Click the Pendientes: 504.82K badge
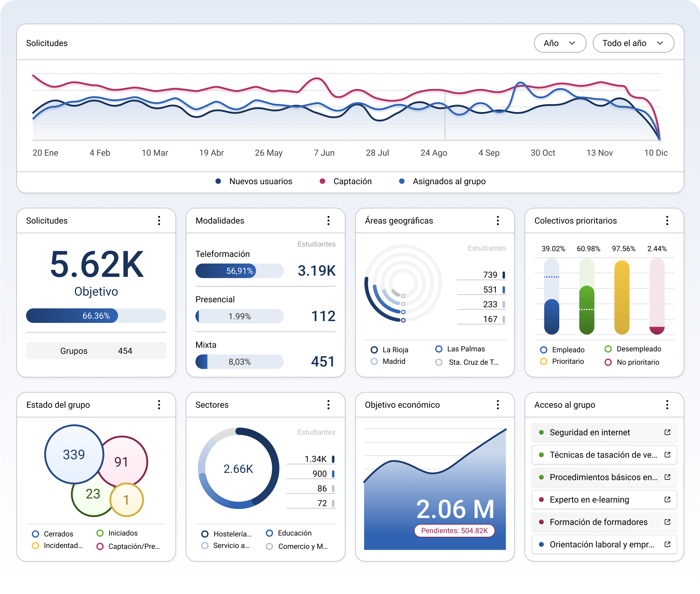Screen dimensions: 700x594 pyautogui.click(x=454, y=531)
